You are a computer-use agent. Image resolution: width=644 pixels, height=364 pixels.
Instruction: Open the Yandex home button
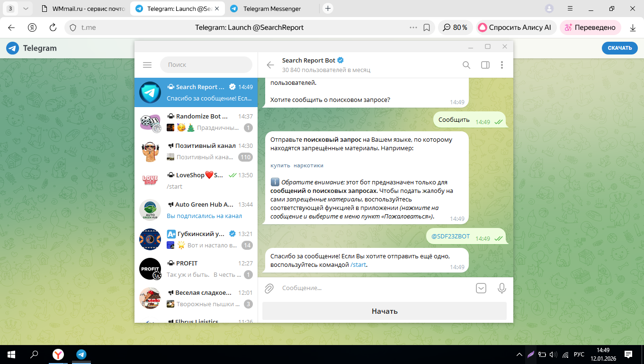32,27
